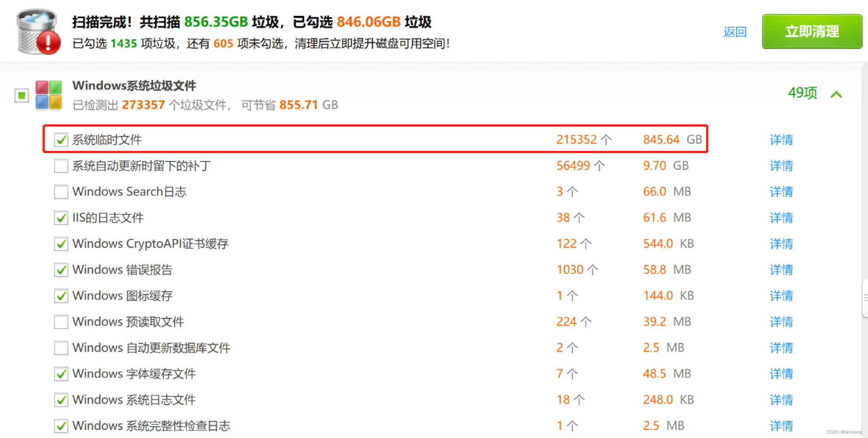Open 详情 for Windows 错误报告
Viewport: 868px width, 438px height.
[x=781, y=270]
